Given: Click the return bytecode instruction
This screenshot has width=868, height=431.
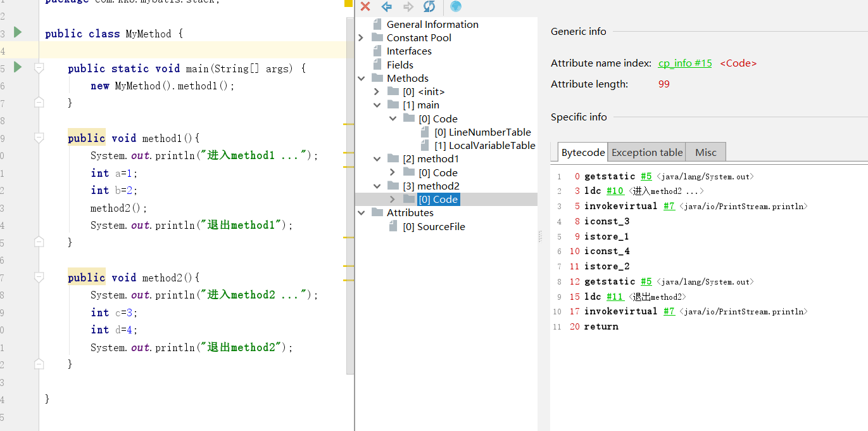Looking at the screenshot, I should coord(601,326).
